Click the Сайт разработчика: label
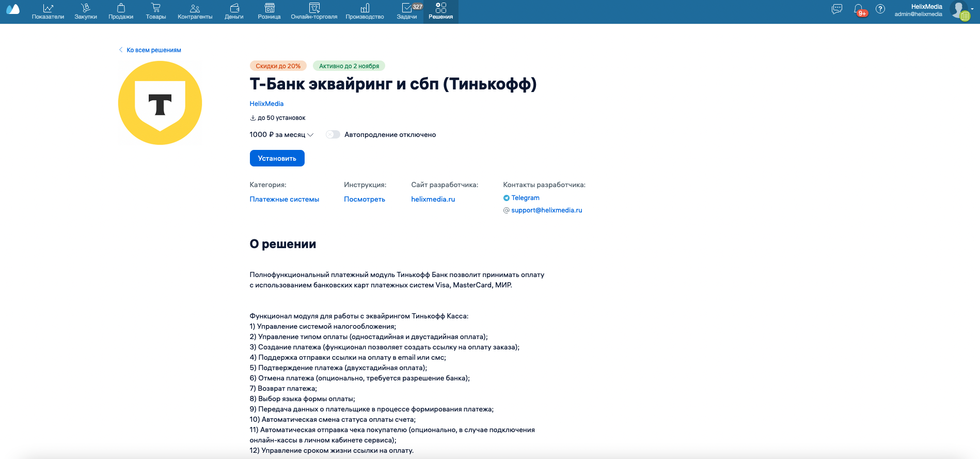The width and height of the screenshot is (980, 459). (445, 185)
